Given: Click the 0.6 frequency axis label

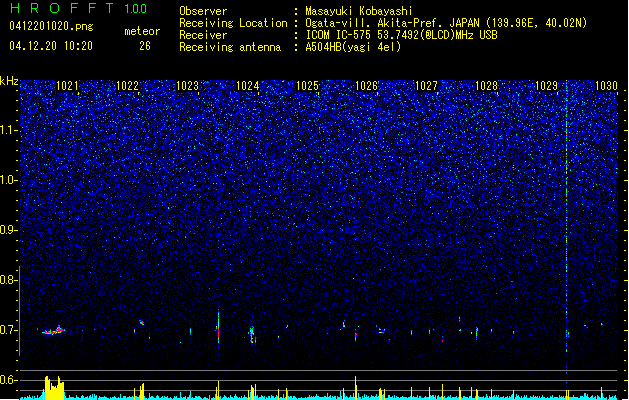Looking at the screenshot, I should point(9,380).
